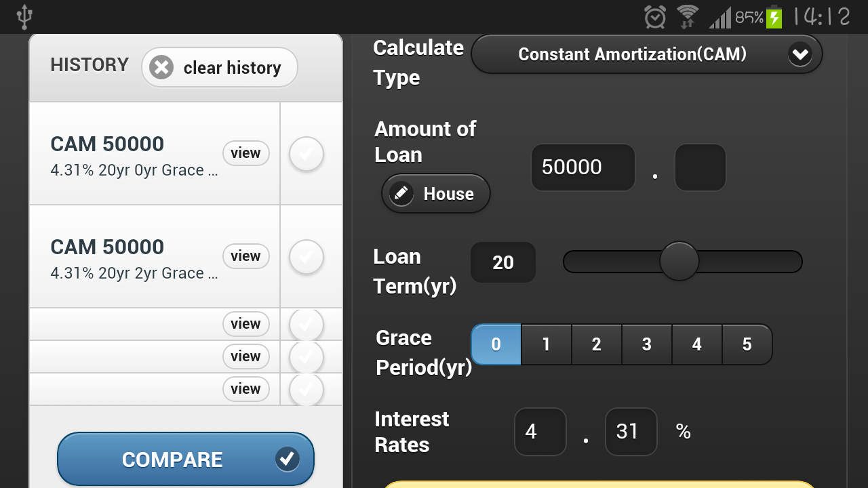This screenshot has height=488, width=868.
Task: Click the interest rate decimal field showing 31
Action: pyautogui.click(x=631, y=432)
